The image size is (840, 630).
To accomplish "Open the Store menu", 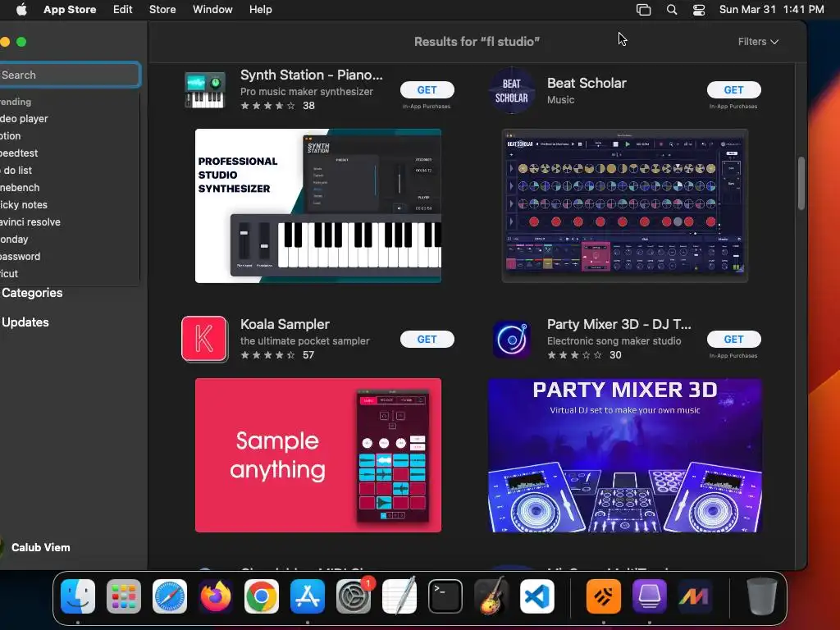I will click(162, 10).
